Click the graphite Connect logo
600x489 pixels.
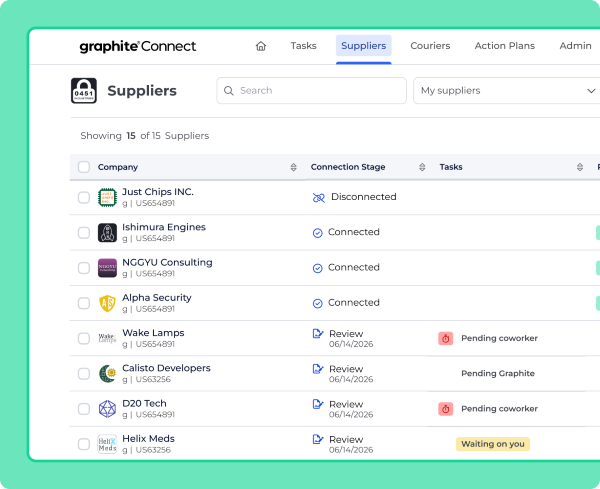pyautogui.click(x=138, y=47)
